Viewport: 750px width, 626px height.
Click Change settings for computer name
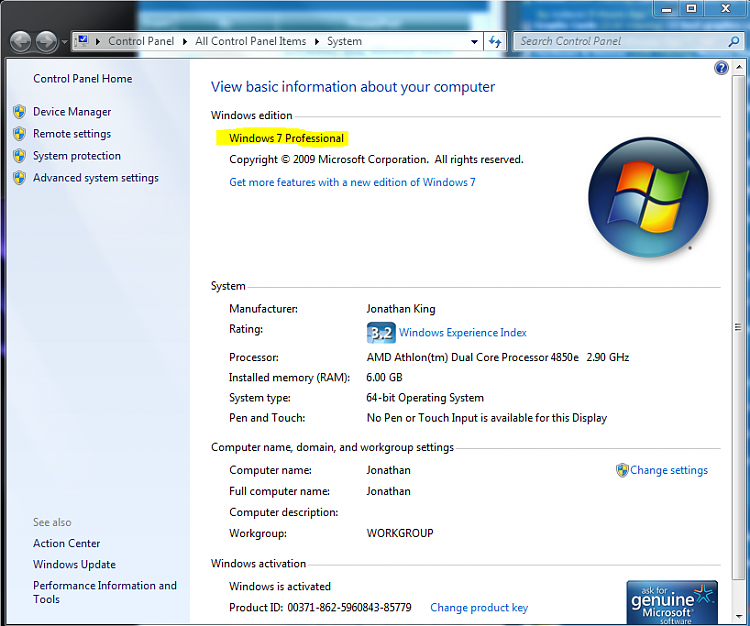click(669, 471)
